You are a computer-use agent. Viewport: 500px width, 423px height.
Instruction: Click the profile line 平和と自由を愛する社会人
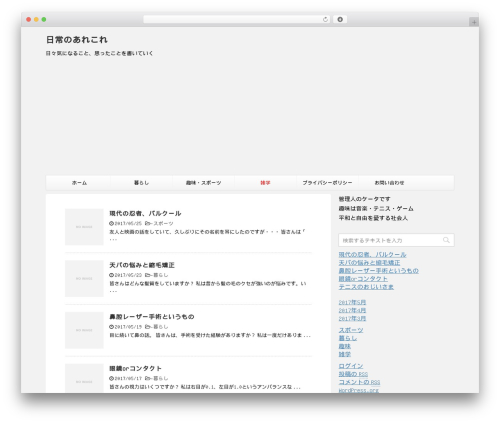pyautogui.click(x=373, y=218)
